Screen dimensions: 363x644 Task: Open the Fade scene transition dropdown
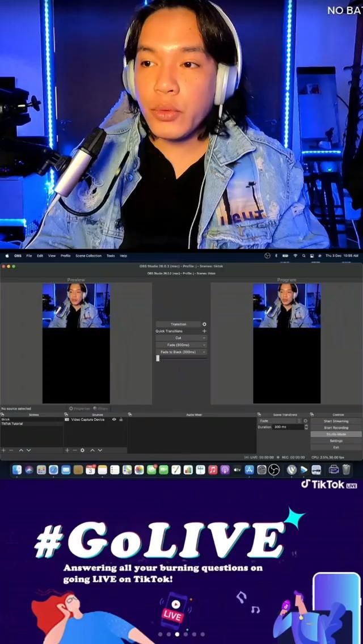pos(280,421)
